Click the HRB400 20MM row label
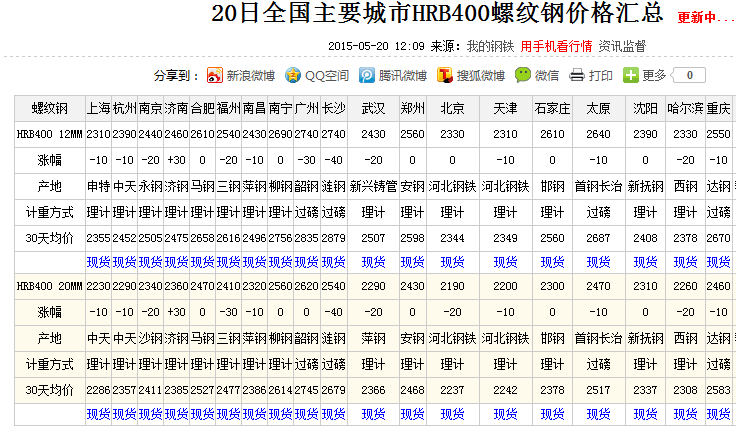The height and width of the screenshot is (427, 736). point(50,286)
